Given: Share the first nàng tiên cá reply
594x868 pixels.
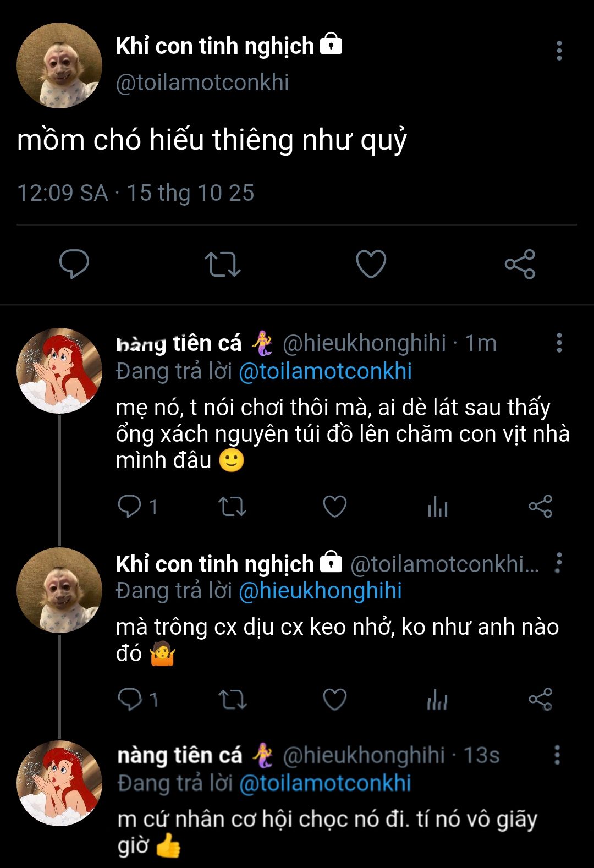Looking at the screenshot, I should [540, 506].
